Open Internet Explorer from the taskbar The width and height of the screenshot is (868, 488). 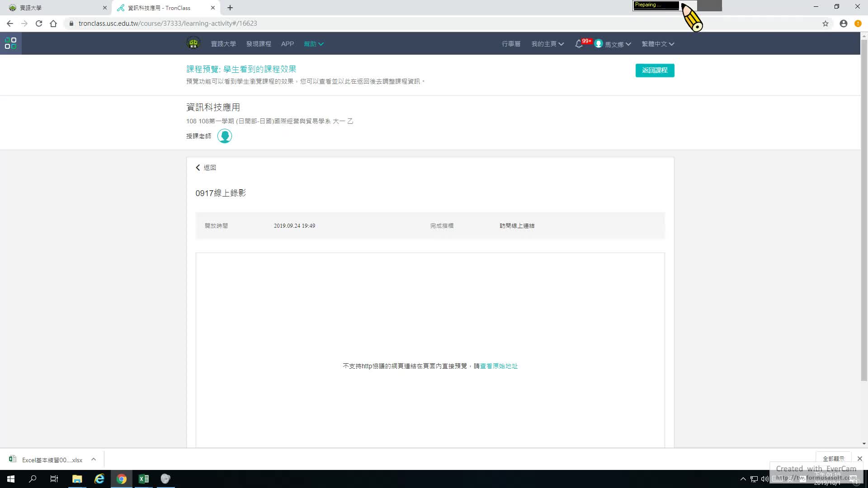99,479
